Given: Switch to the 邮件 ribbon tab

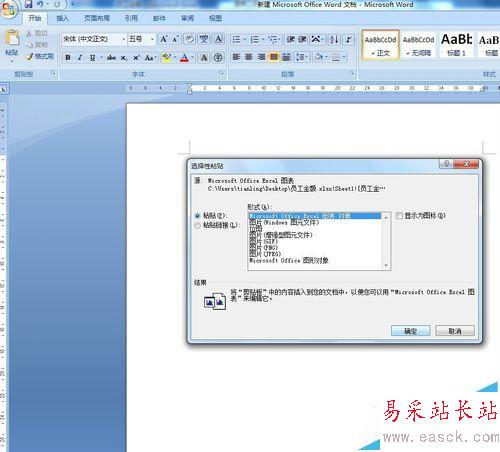Looking at the screenshot, I should point(159,18).
